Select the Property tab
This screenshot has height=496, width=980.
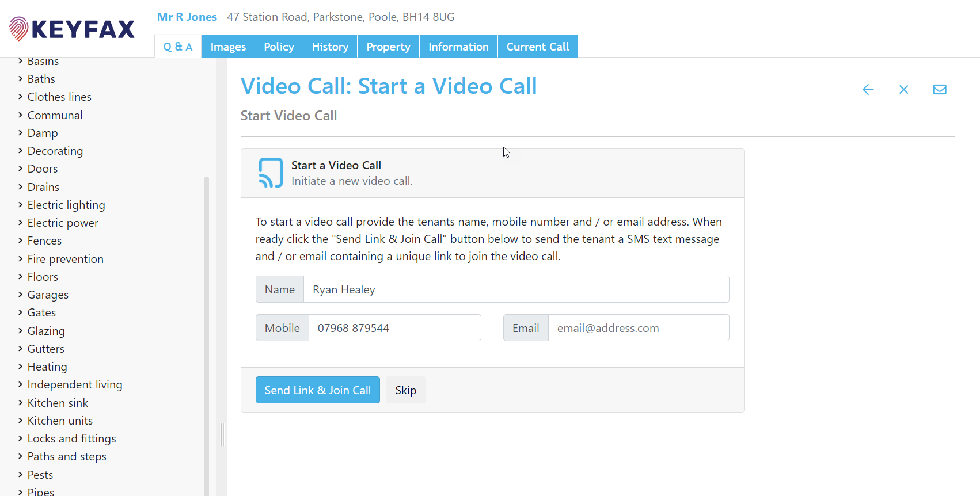(388, 47)
